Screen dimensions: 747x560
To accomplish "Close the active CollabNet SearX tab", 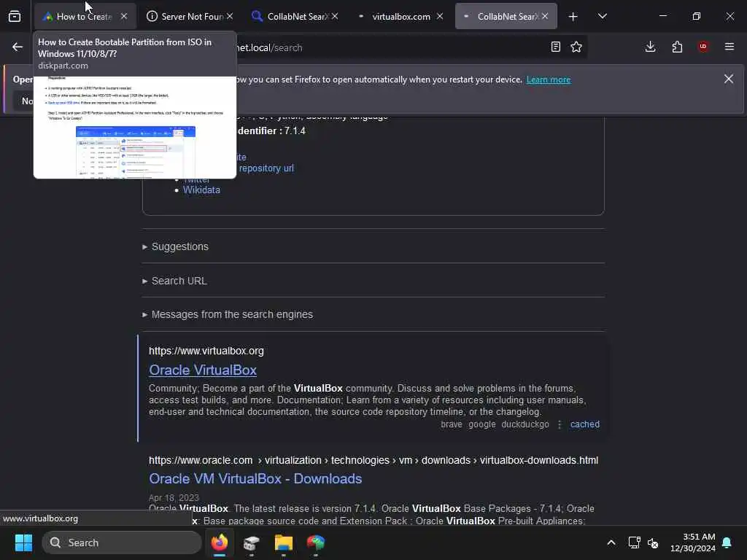I will tap(545, 16).
